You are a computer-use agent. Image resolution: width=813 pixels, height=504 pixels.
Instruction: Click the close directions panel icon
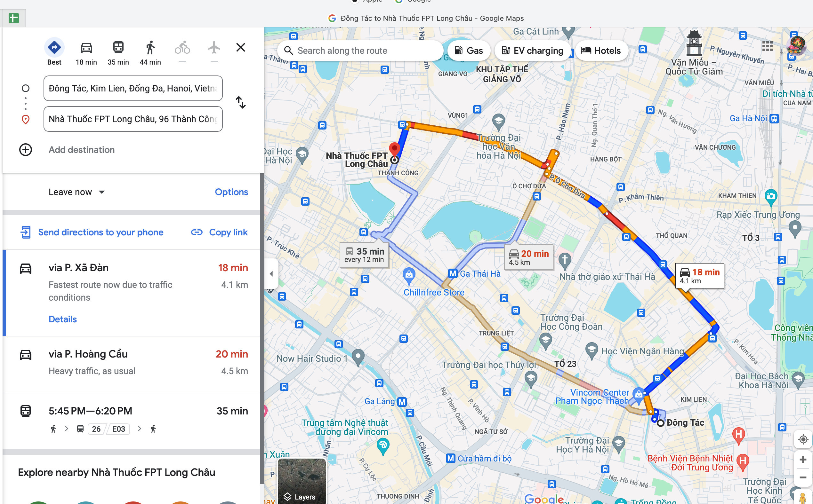[x=241, y=47]
